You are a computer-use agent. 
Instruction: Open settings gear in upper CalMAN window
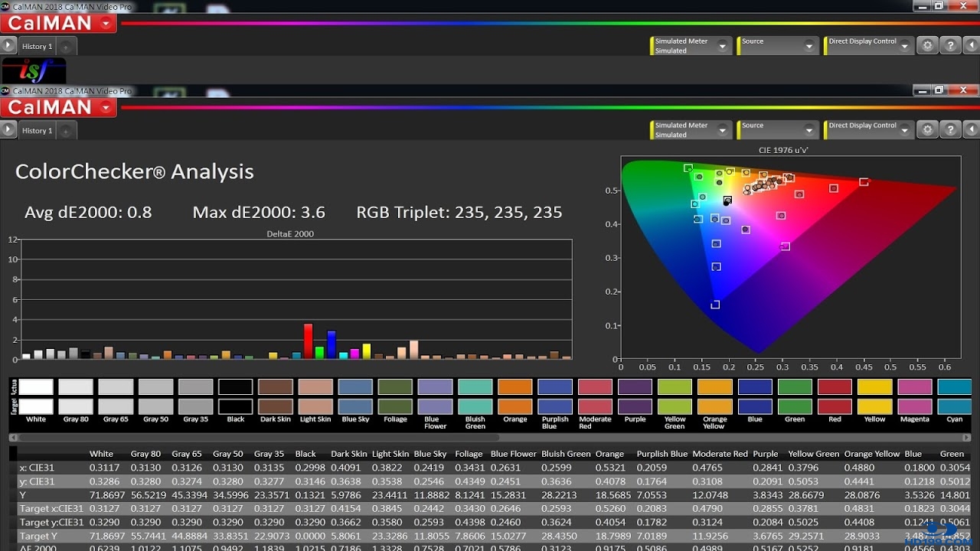(928, 45)
